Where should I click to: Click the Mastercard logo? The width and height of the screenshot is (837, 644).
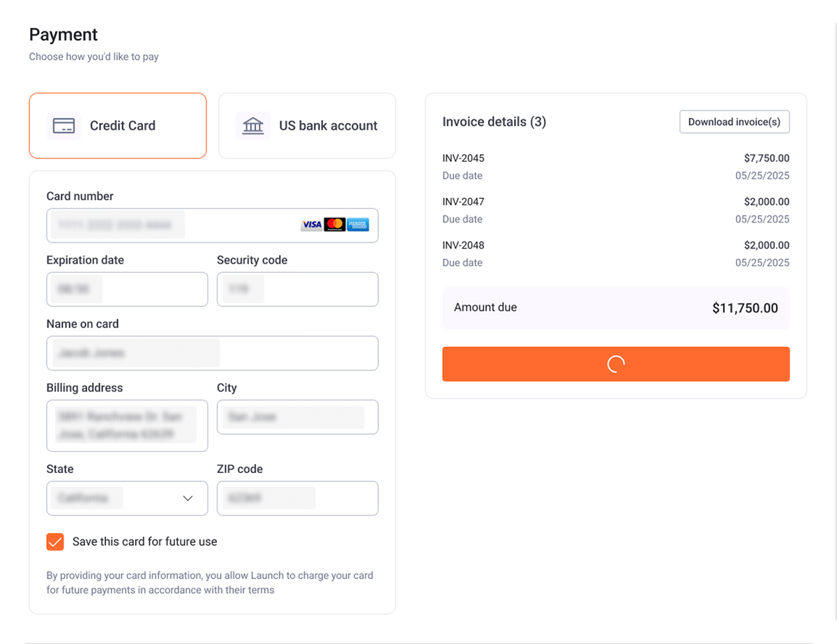point(335,225)
